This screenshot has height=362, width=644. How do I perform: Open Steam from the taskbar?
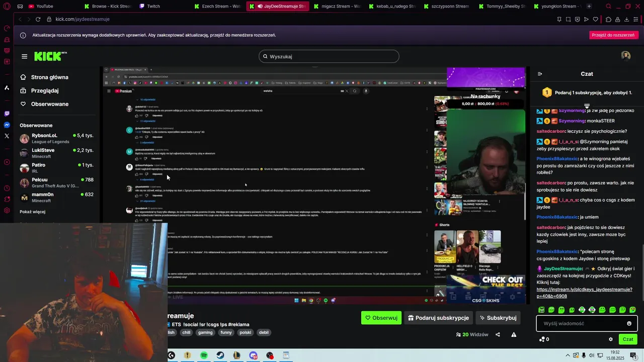tap(220, 355)
